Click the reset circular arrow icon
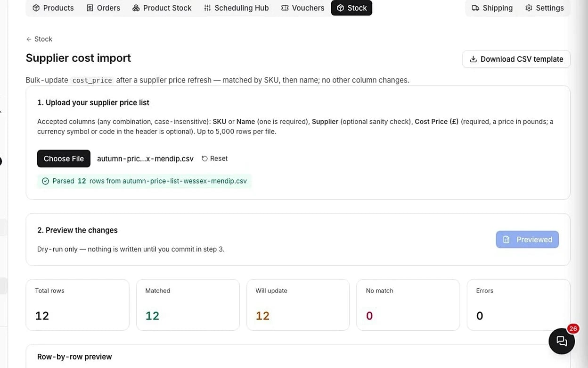 pos(204,159)
